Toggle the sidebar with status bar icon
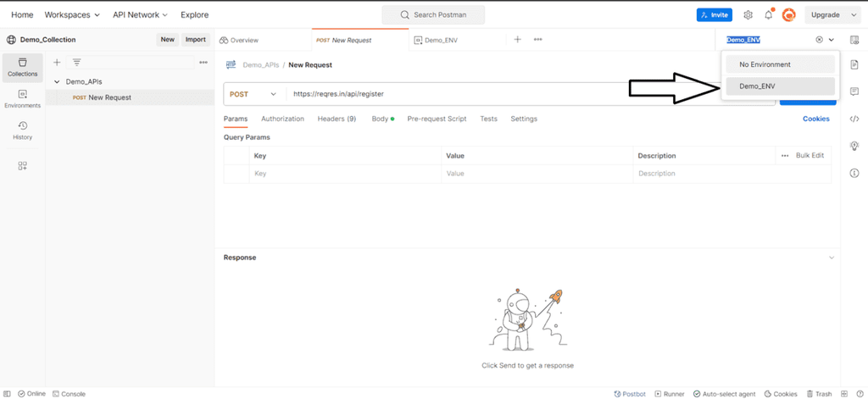This screenshot has width=868, height=399. click(x=7, y=393)
